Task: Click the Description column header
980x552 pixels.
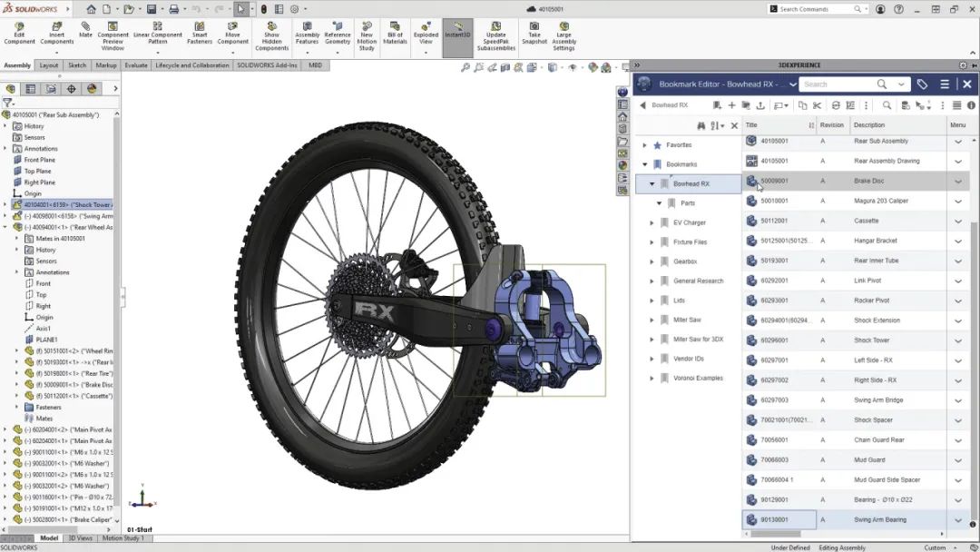Action: [x=868, y=125]
